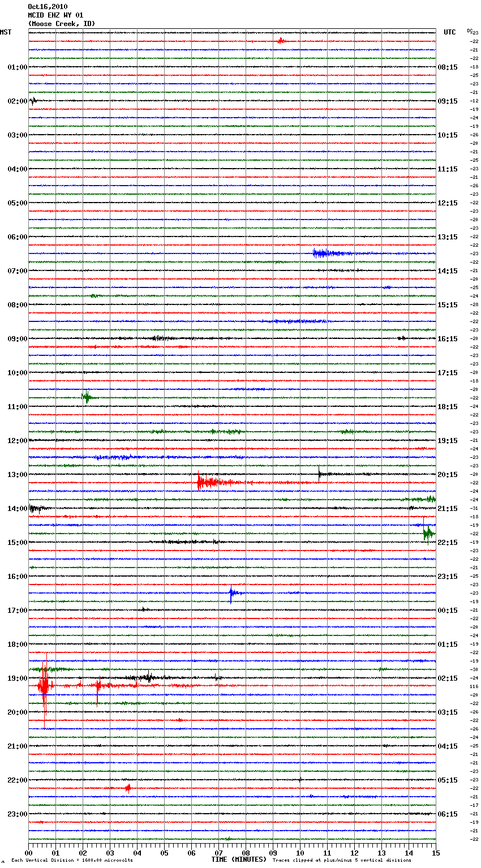The height and width of the screenshot is (868, 481).
Task: Click the 'Each Vertical Division = 1600.00 microvolts' note
Action: click(72, 860)
